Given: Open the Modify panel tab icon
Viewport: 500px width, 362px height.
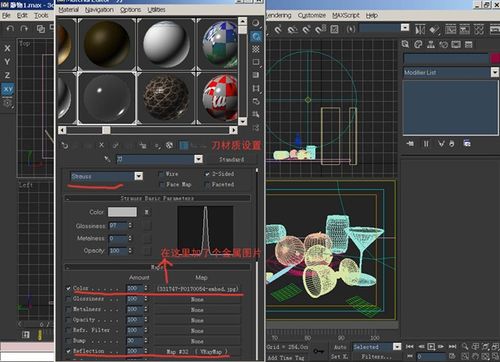Looking at the screenshot, I should point(418,44).
